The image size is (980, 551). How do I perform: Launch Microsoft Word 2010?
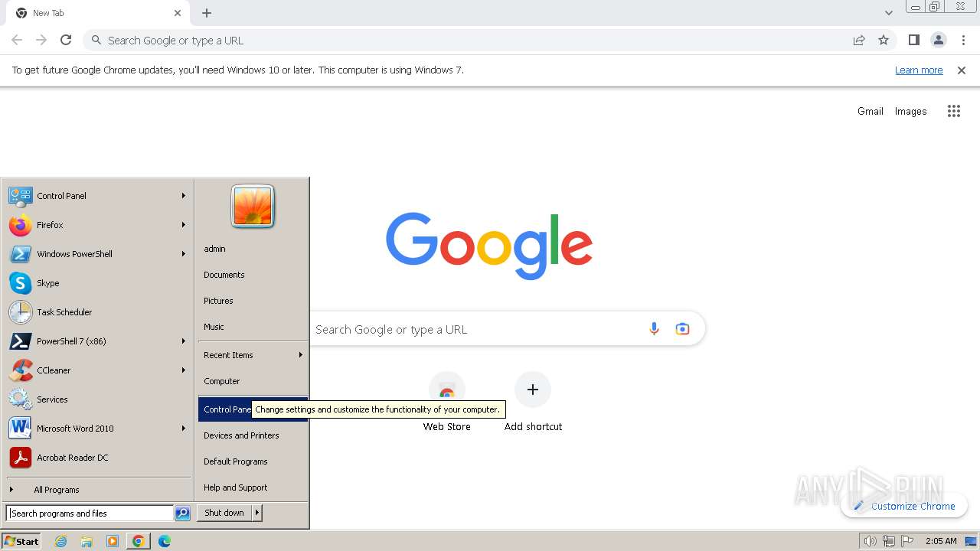point(98,429)
